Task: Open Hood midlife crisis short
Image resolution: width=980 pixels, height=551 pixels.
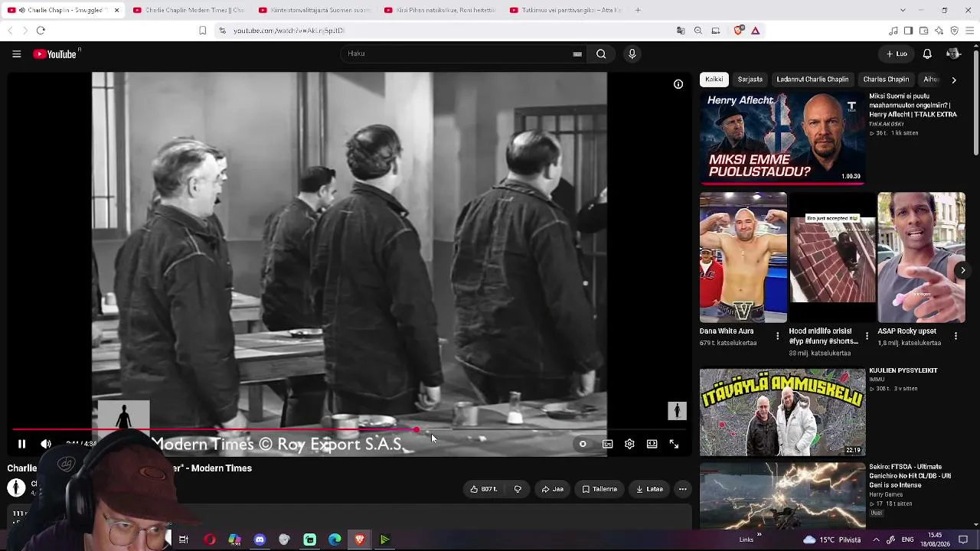Action: [x=832, y=257]
